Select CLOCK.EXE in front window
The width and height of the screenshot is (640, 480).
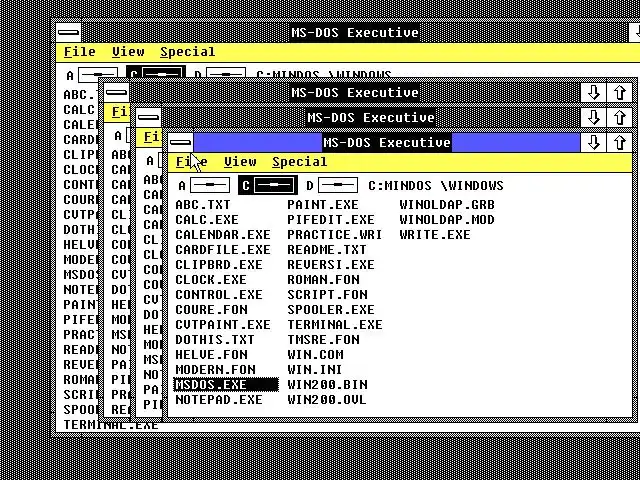point(211,280)
